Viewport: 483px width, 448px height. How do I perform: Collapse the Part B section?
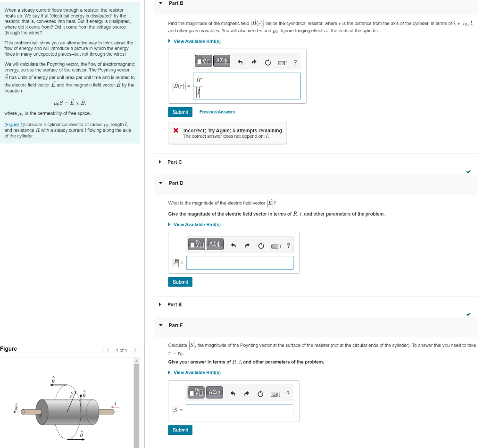point(160,3)
